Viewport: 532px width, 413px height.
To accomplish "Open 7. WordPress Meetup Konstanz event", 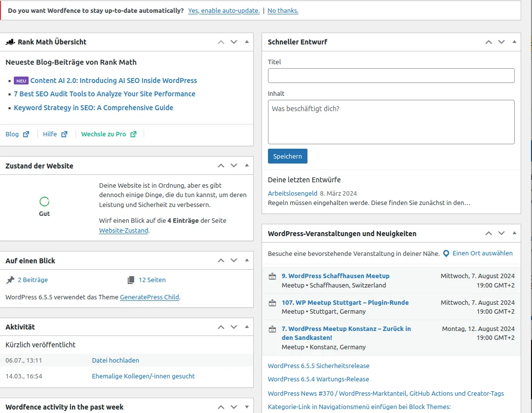I will [346, 333].
